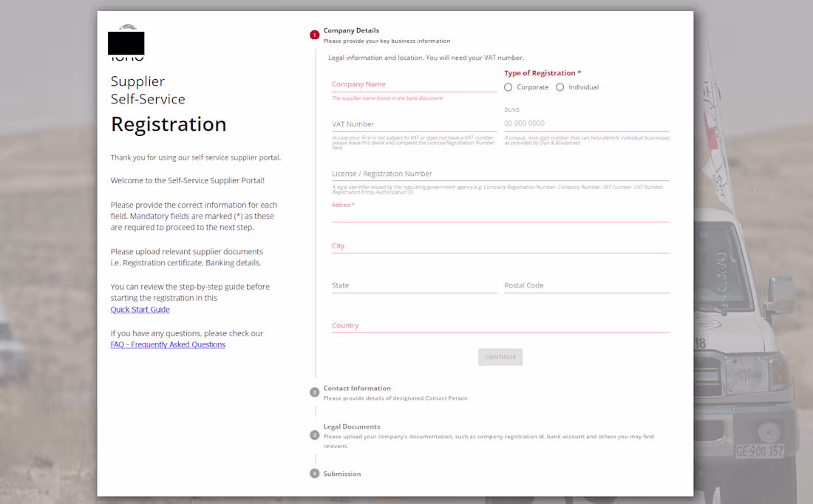This screenshot has height=504, width=813.
Task: Open the Frequently Asked Questions page
Action: point(168,344)
